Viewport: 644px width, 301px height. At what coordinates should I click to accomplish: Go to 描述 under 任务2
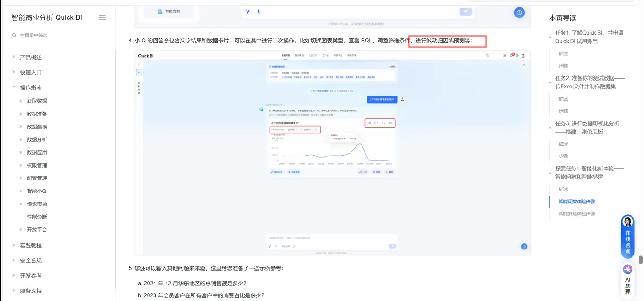pos(563,98)
